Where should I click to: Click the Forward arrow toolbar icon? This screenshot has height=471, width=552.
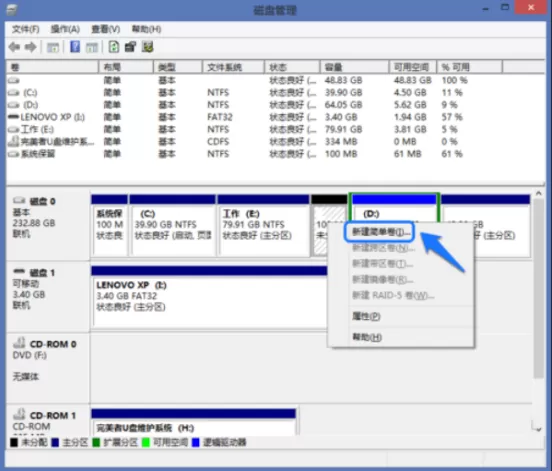point(31,47)
